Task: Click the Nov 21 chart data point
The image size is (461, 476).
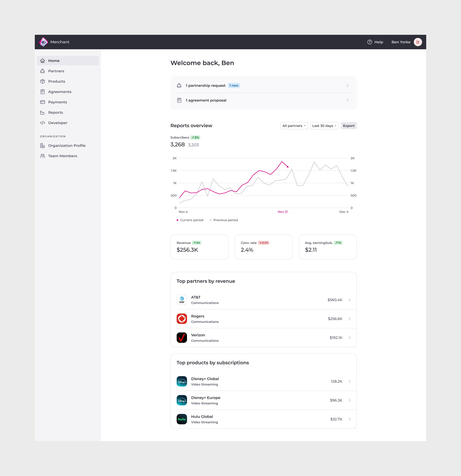Action: point(288,167)
